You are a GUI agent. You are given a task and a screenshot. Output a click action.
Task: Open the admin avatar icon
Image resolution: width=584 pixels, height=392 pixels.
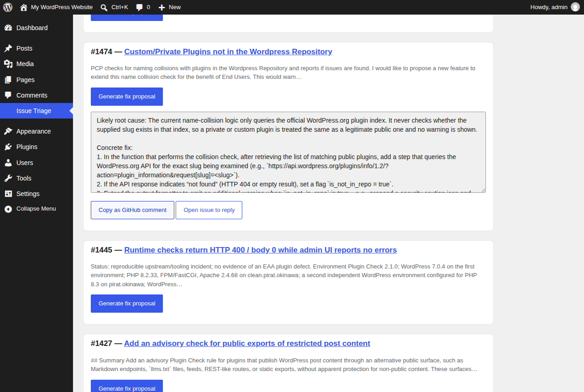point(575,7)
